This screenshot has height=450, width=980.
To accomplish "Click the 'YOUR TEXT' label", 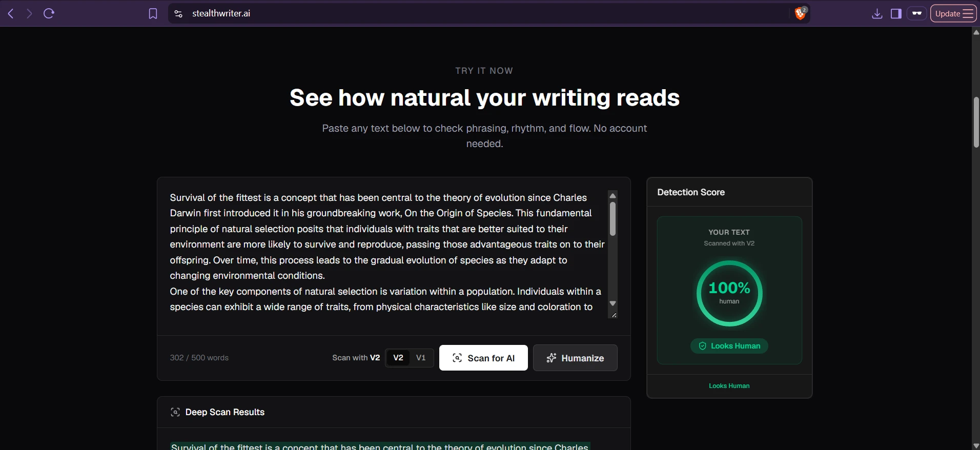I will tap(729, 232).
